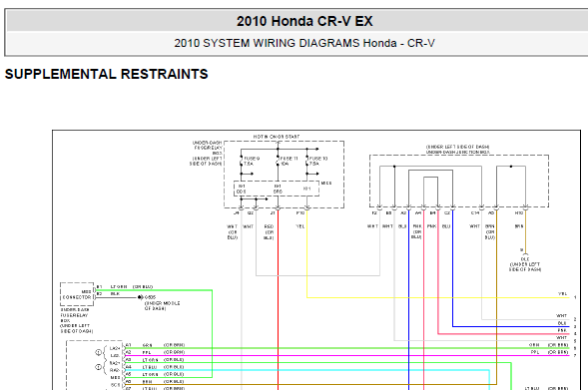Click the 'PNK (OR BLU)' wire label under A4

[416, 231]
